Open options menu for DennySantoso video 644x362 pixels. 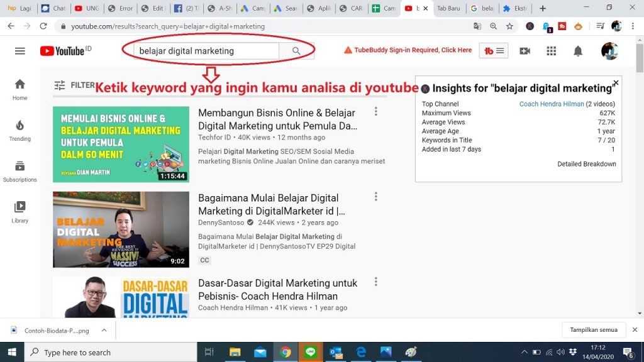(x=376, y=197)
